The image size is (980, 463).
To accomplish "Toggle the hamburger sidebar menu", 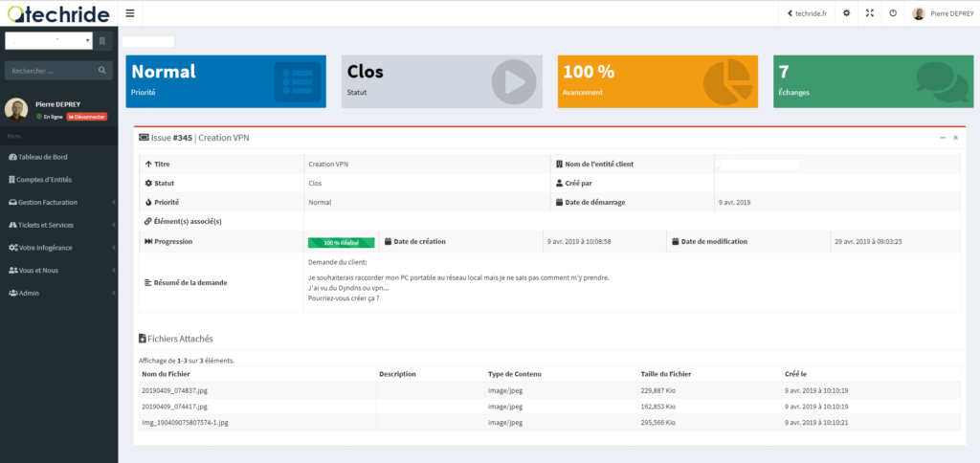I will (130, 13).
